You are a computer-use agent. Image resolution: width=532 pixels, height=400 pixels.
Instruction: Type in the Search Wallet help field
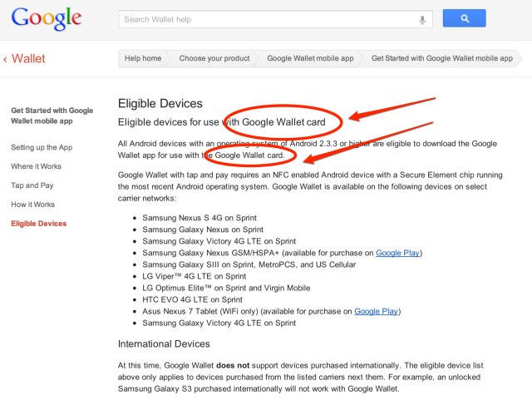click(x=266, y=19)
